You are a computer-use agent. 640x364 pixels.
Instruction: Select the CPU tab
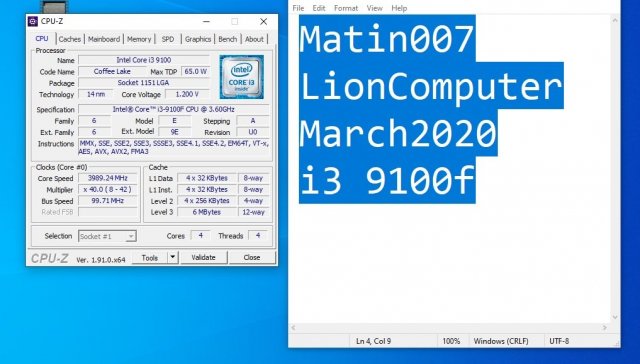click(x=42, y=39)
